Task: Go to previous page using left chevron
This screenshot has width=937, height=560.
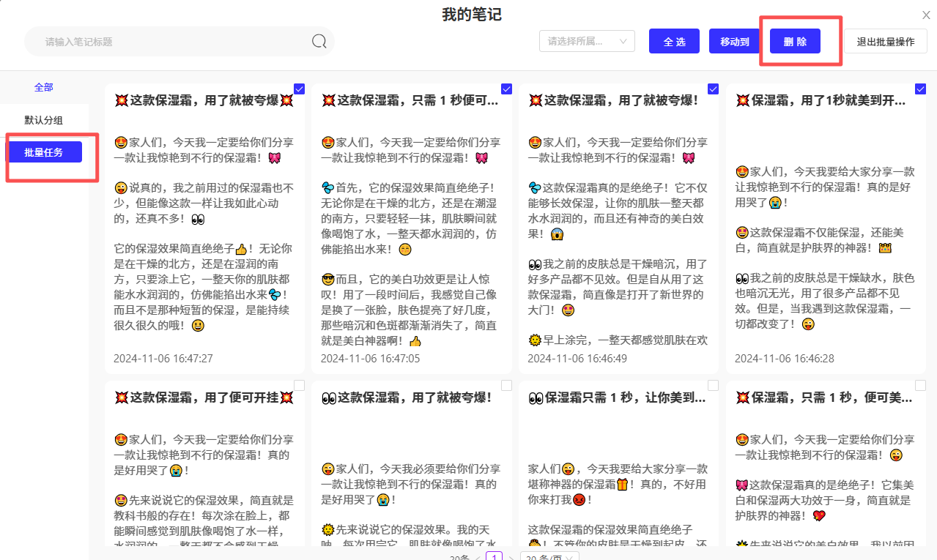Action: coord(478,558)
